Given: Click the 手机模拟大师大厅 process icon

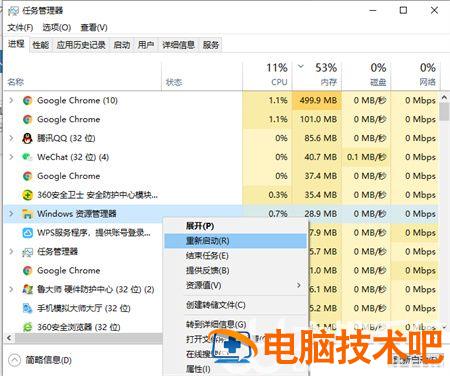Looking at the screenshot, I should click(27, 308).
